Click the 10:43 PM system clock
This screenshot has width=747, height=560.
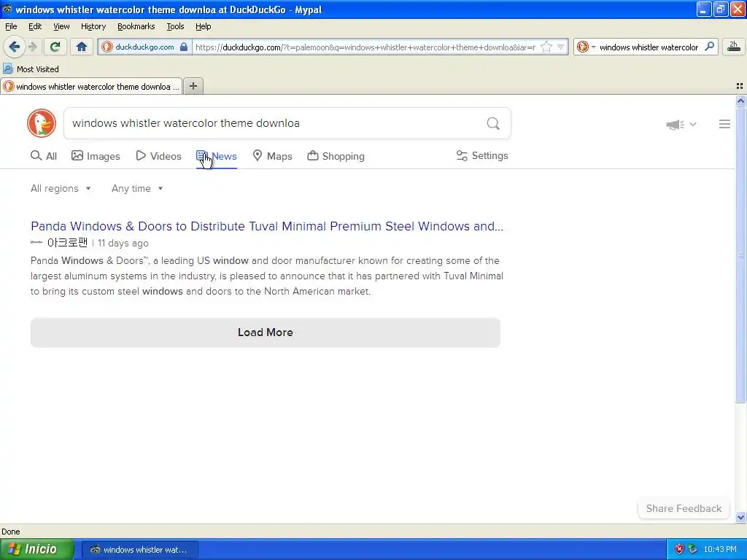[720, 549]
